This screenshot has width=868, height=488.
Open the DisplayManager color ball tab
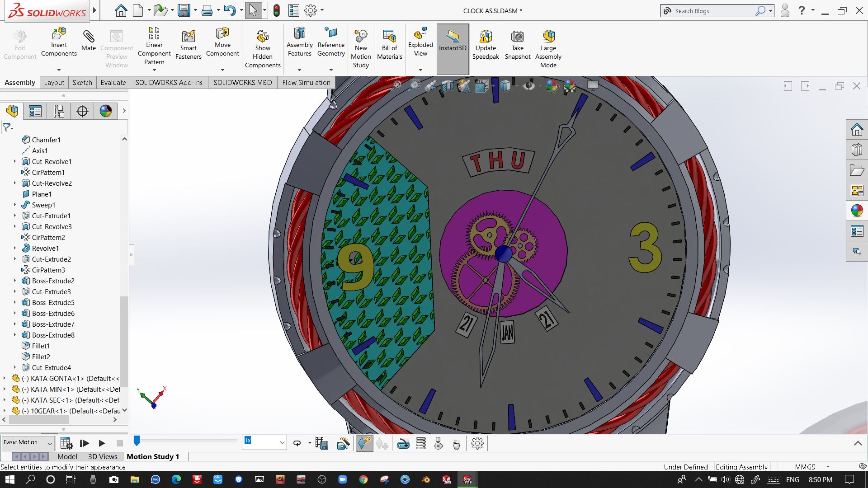click(x=106, y=111)
